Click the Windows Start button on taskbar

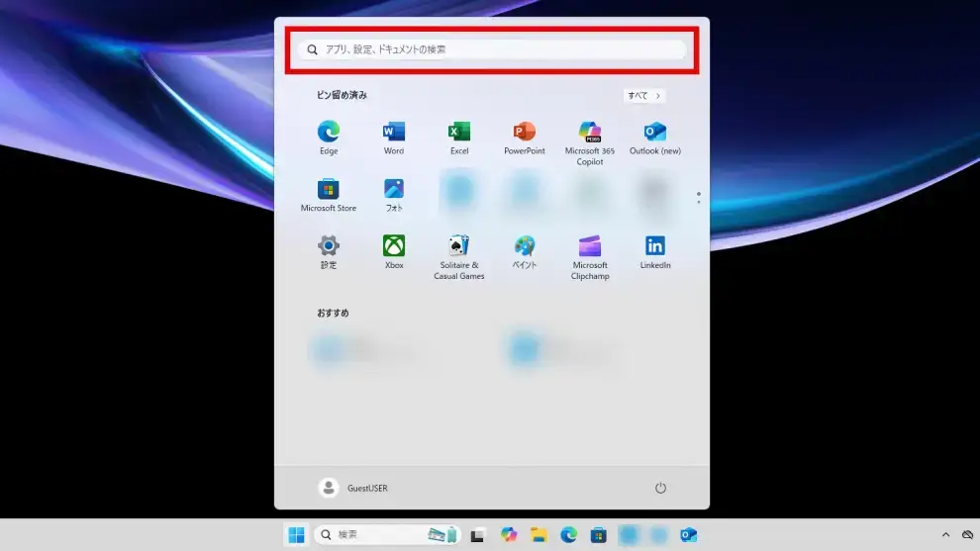pyautogui.click(x=296, y=535)
